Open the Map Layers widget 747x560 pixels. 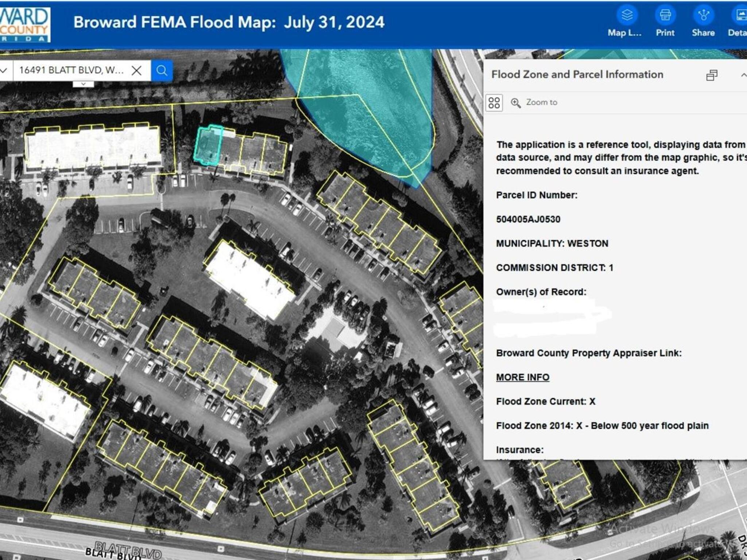tap(627, 16)
